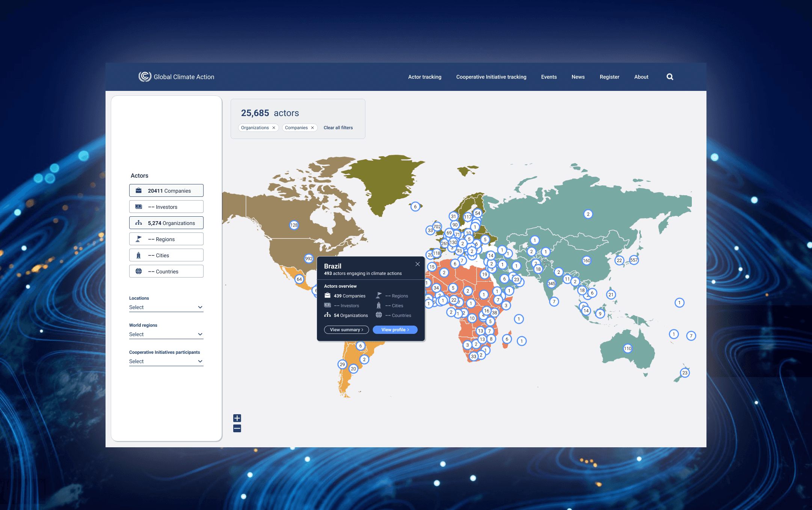This screenshot has height=510, width=812.
Task: Close the Brazil popup with X icon
Action: (417, 264)
